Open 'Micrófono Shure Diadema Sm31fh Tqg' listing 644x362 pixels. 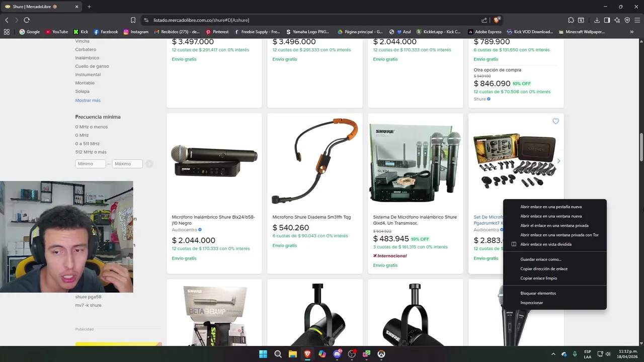click(311, 217)
